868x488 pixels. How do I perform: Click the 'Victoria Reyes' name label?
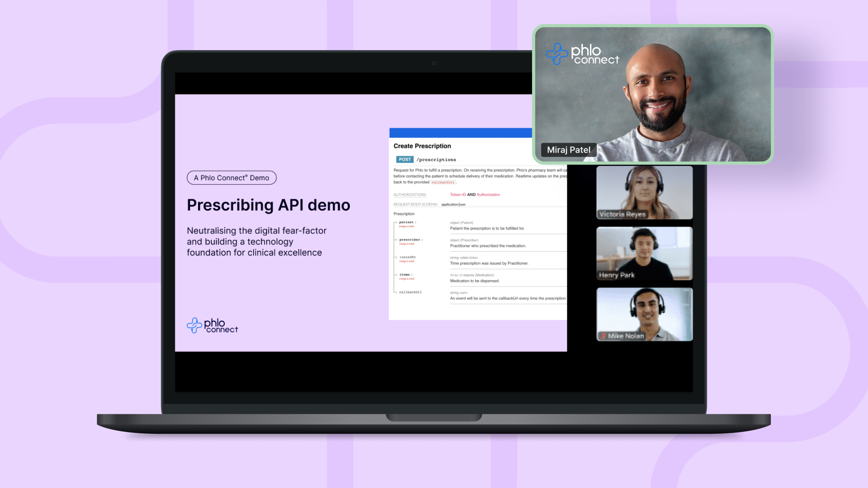(623, 214)
